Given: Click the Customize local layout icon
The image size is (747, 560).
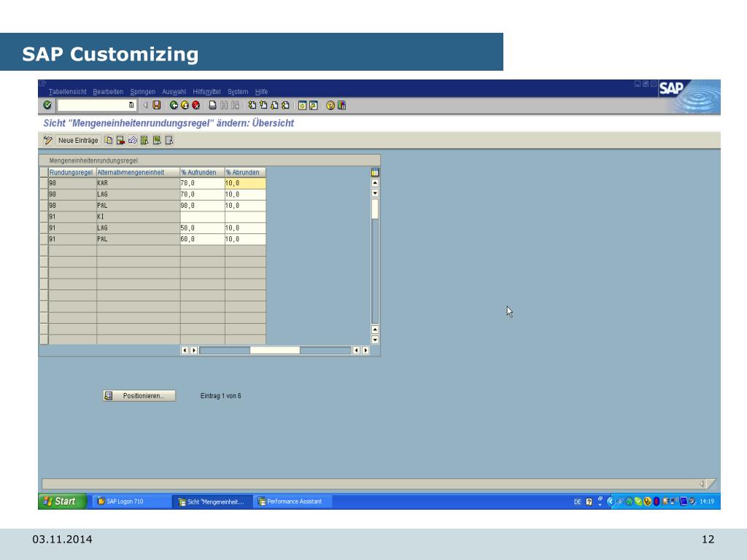Looking at the screenshot, I should (x=341, y=105).
